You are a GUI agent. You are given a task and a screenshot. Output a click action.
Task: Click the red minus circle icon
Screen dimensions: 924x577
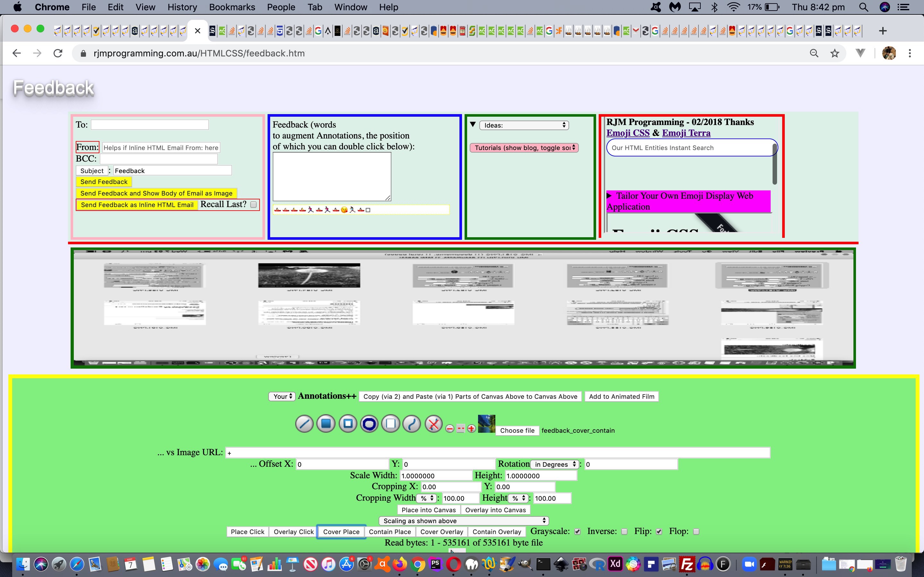point(450,429)
